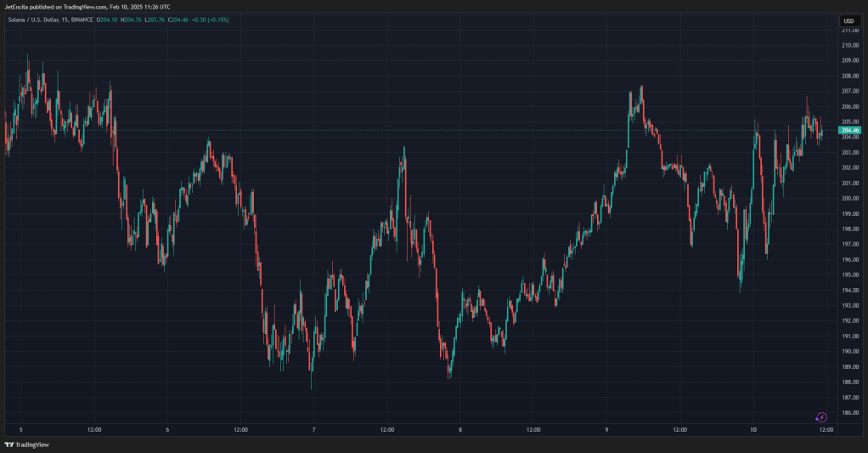Open the TradingView logo at the bottom
Viewport: 868px width, 453px height.
[26, 445]
